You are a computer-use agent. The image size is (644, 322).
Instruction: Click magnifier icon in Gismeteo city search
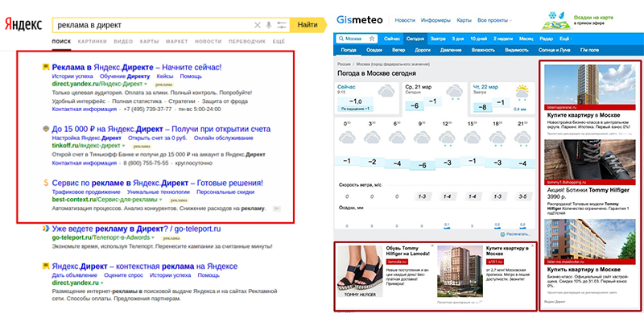(341, 39)
